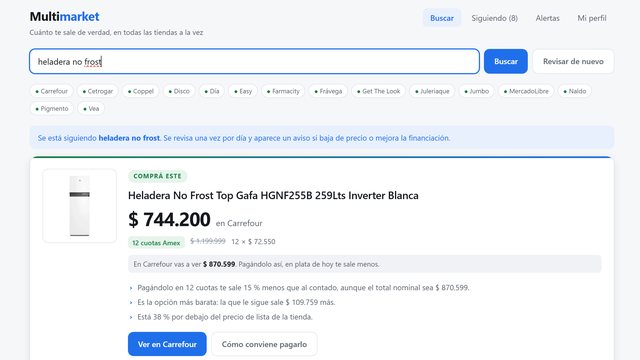Click the Gafa refrigerator product thumbnail
This screenshot has height=360, width=640.
click(x=80, y=206)
